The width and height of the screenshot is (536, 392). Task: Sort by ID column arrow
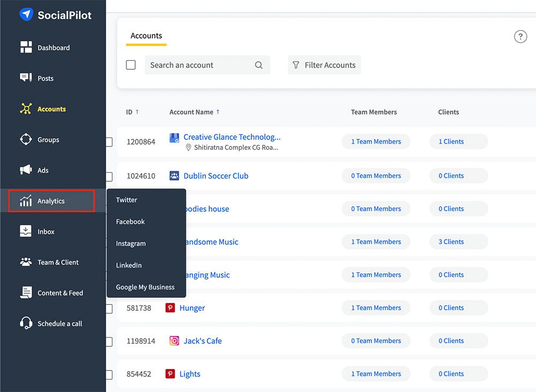tap(137, 112)
